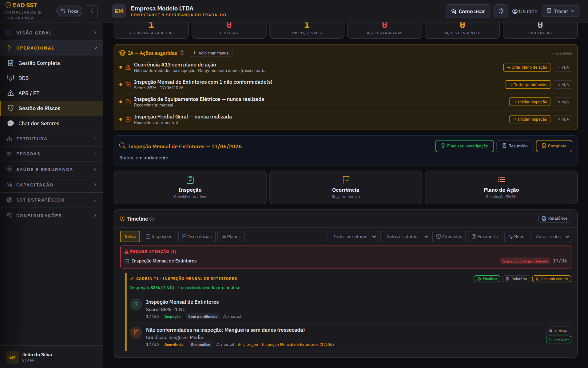Select the Inspeções timeline tab
The image size is (588, 368).
coord(159,236)
